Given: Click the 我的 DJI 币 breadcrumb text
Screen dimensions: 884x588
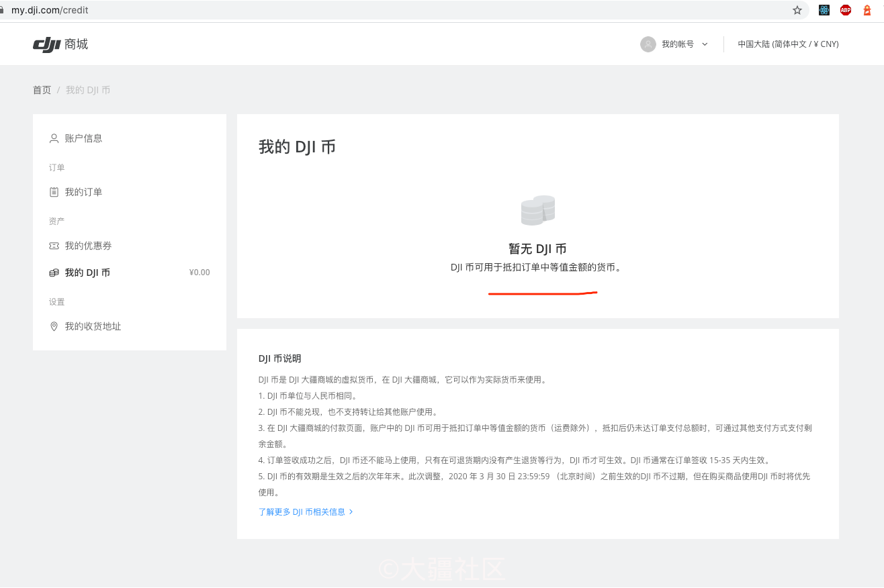Looking at the screenshot, I should (x=88, y=90).
